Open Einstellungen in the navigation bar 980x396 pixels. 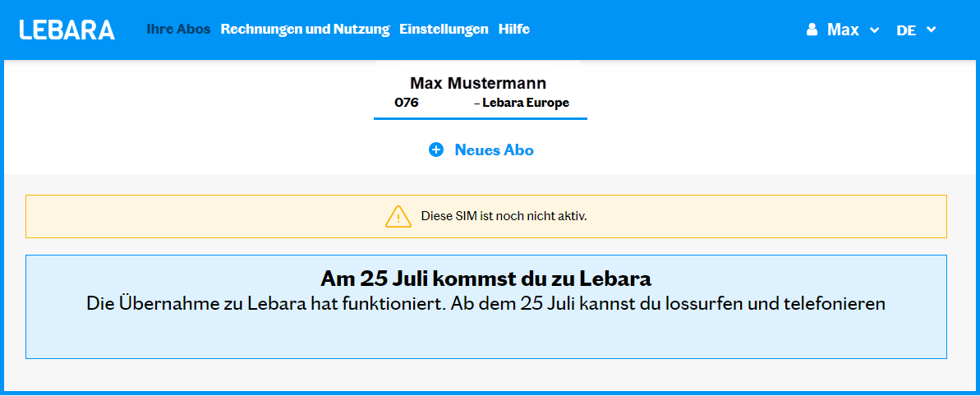coord(444,30)
